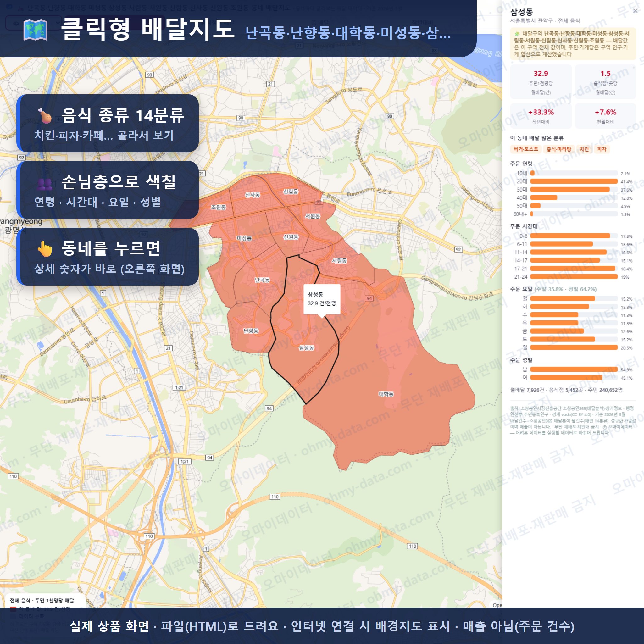Click the 서울특별시 관악구 · 전체 음식 subtitle

(545, 21)
